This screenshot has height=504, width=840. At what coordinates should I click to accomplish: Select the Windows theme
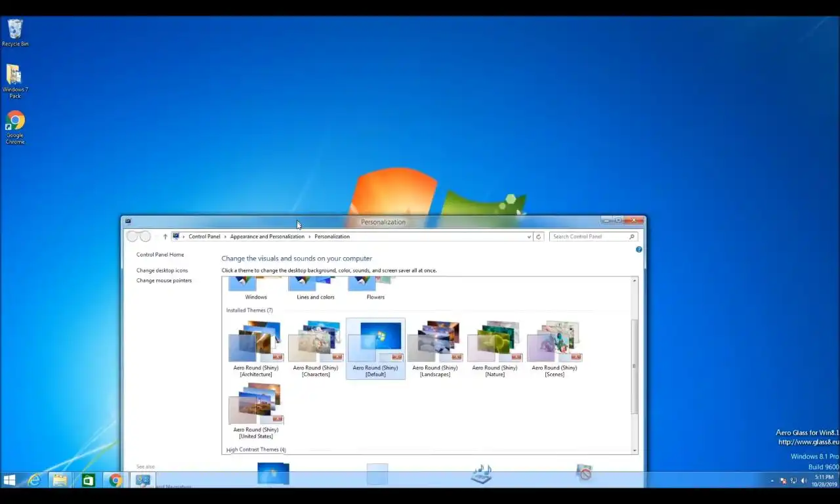(256, 289)
